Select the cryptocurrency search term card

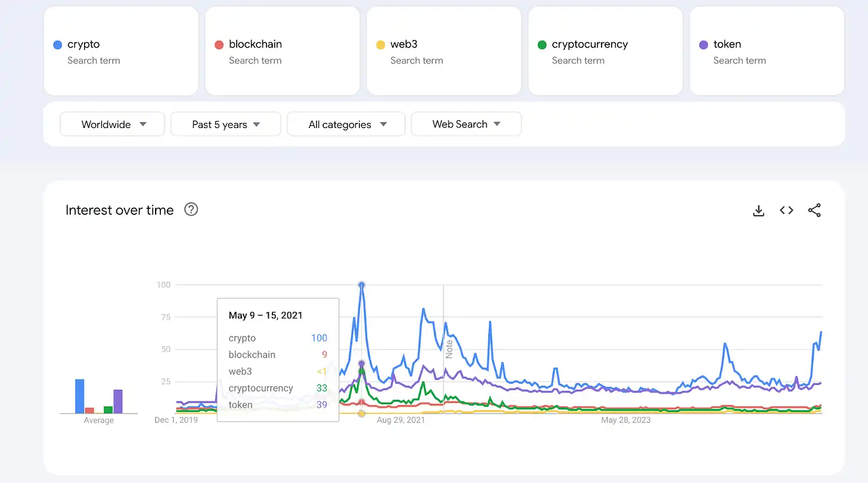pyautogui.click(x=605, y=51)
